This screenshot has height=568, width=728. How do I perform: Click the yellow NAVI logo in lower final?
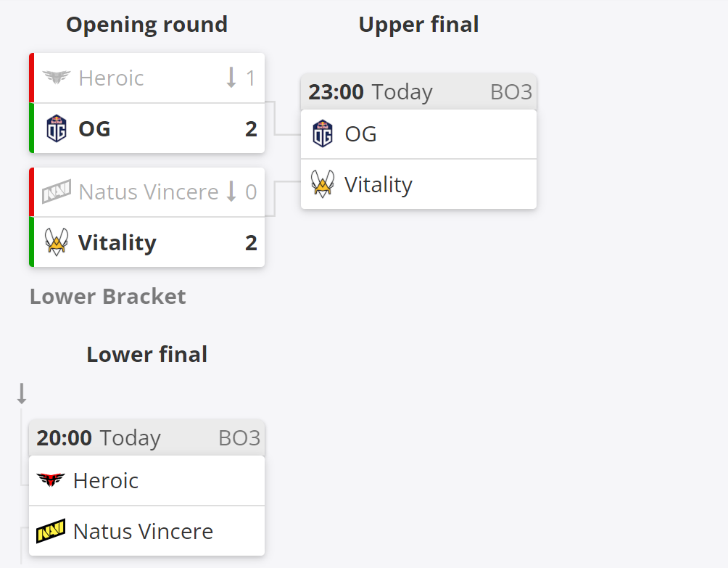tap(51, 531)
